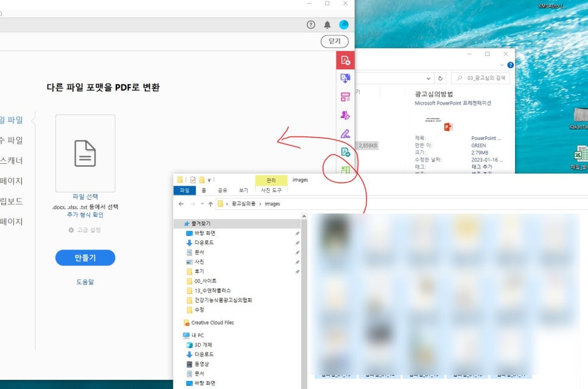Switch to the 홈 ribbon tab
588x389 pixels.
(204, 191)
